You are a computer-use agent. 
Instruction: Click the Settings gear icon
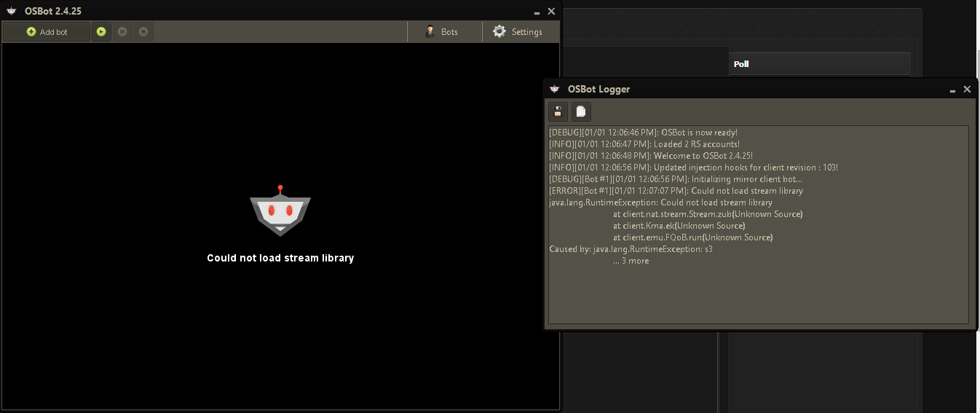click(499, 31)
